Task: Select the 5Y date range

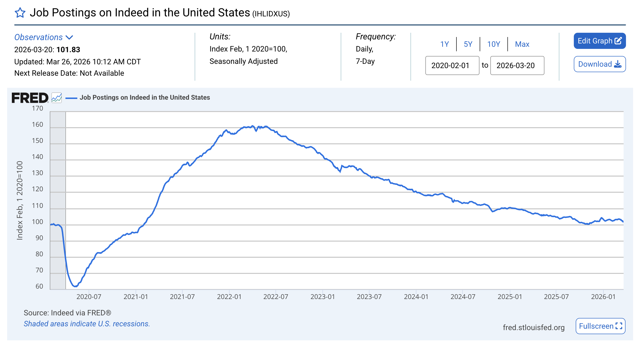Action: pyautogui.click(x=468, y=44)
